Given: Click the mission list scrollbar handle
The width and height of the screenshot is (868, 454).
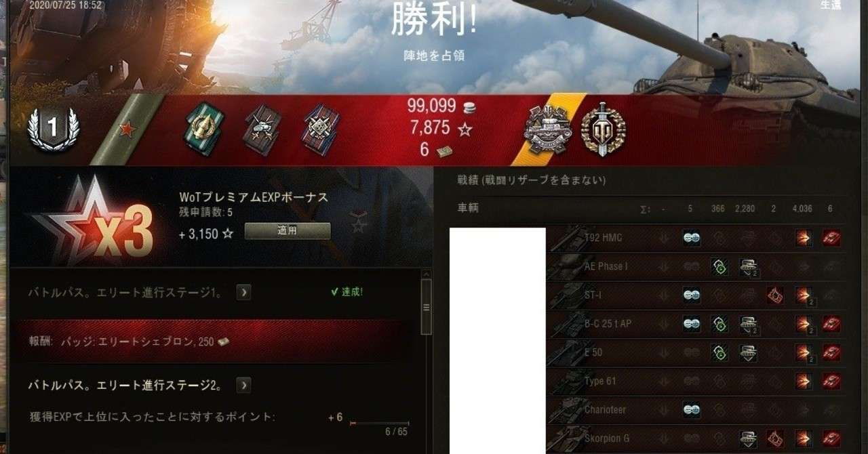Looking at the screenshot, I should pyautogui.click(x=426, y=307).
